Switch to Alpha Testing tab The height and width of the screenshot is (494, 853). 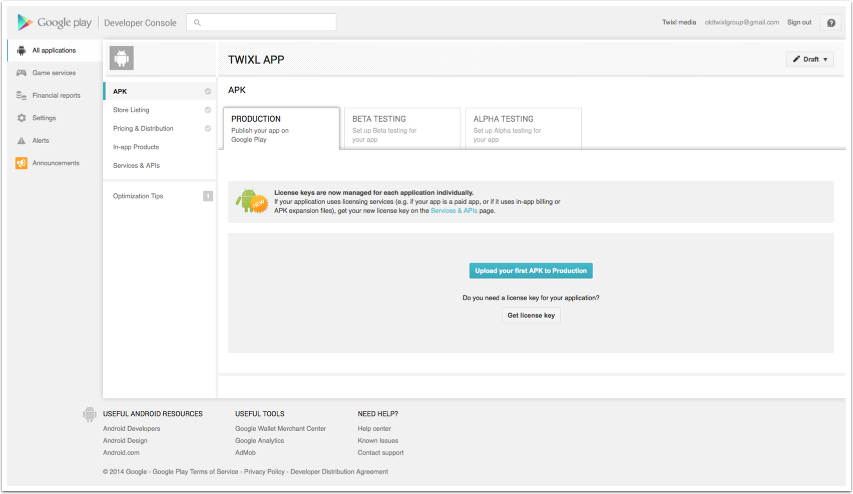[523, 128]
